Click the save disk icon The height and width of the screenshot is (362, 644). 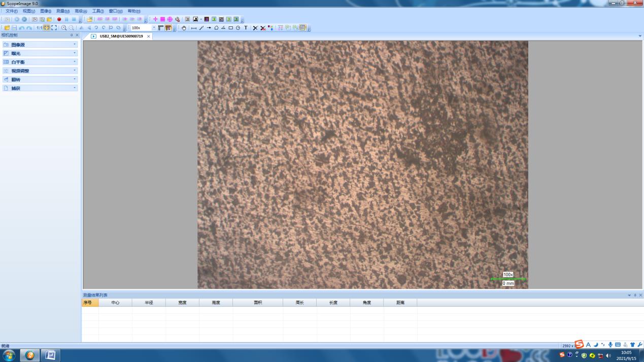(x=14, y=28)
